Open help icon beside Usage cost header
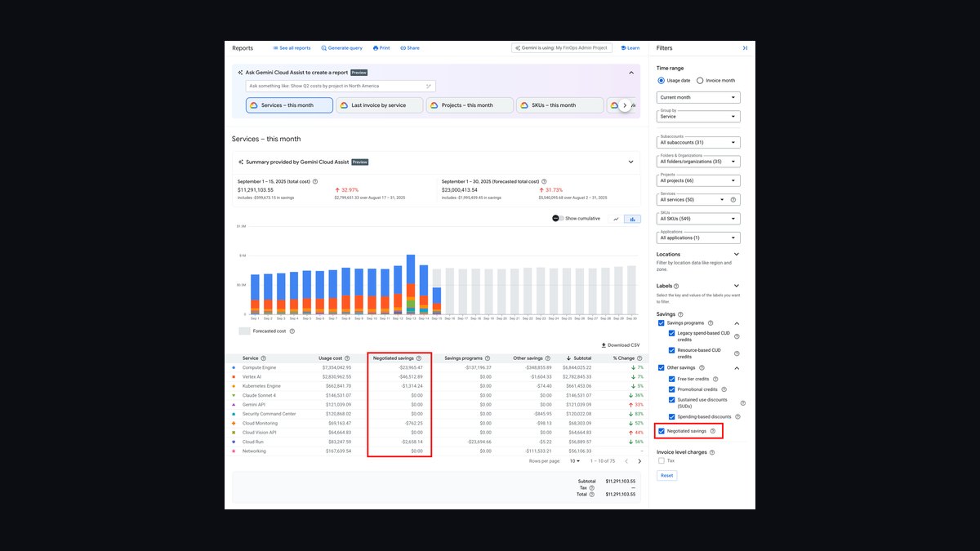This screenshot has width=980, height=551. coord(348,358)
